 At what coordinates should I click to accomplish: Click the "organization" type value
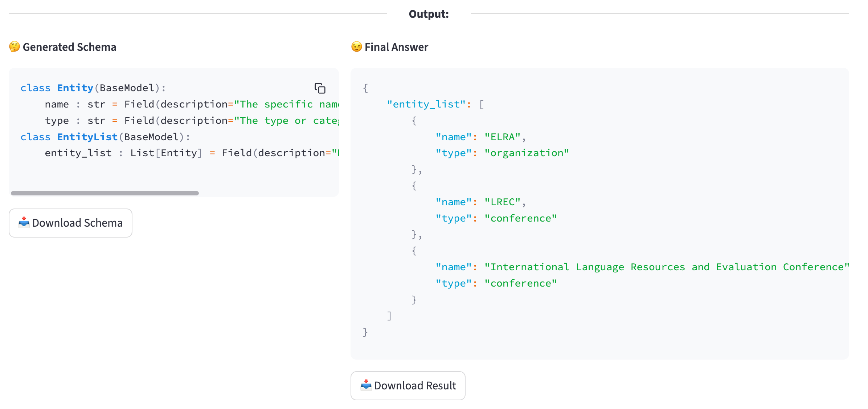(x=527, y=153)
